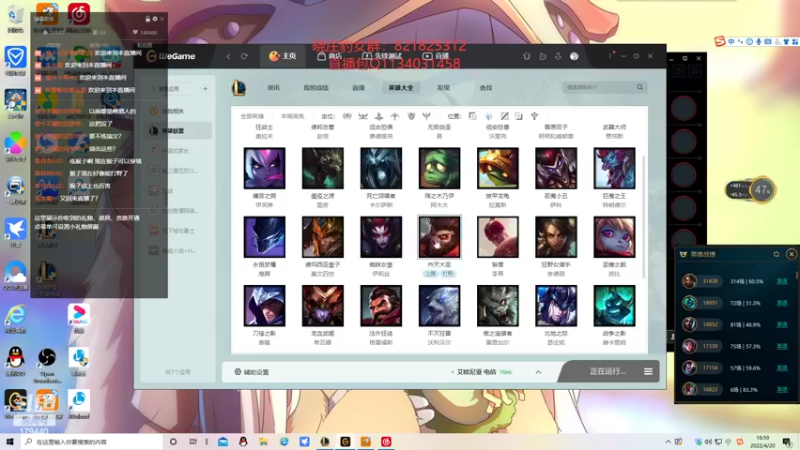Open the Windows Start menu
This screenshot has width=800, height=450.
[x=9, y=441]
